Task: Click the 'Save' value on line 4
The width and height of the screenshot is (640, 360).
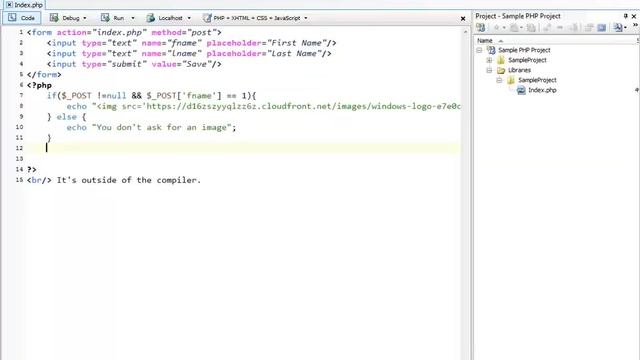Action: (x=196, y=64)
